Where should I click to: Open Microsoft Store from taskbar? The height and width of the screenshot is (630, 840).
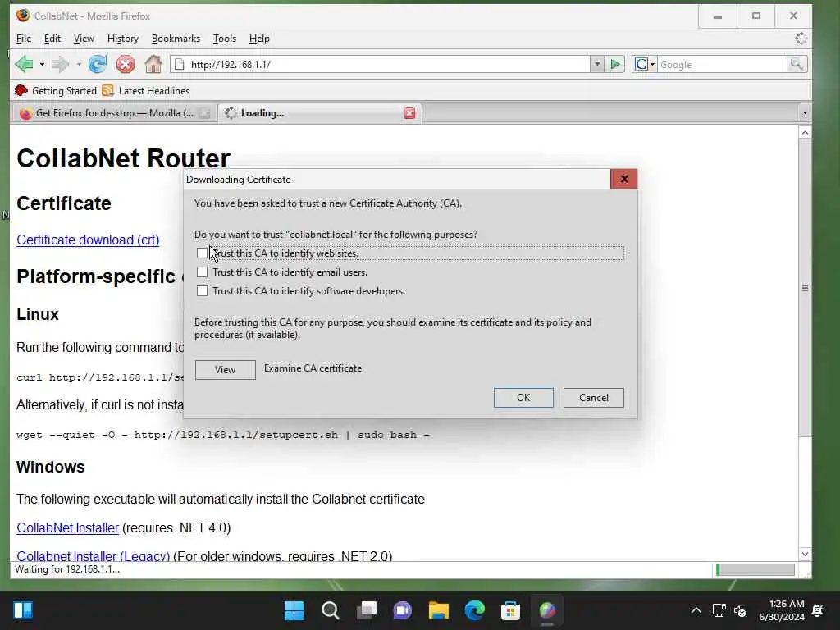pos(510,610)
